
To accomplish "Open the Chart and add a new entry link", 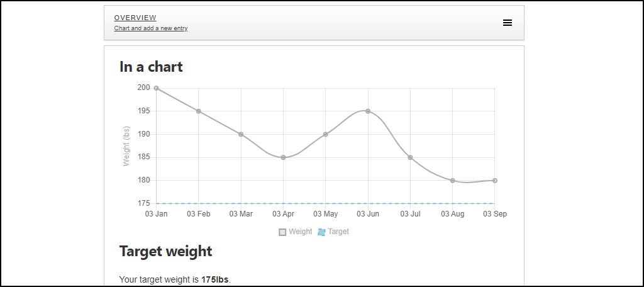I will click(x=151, y=28).
